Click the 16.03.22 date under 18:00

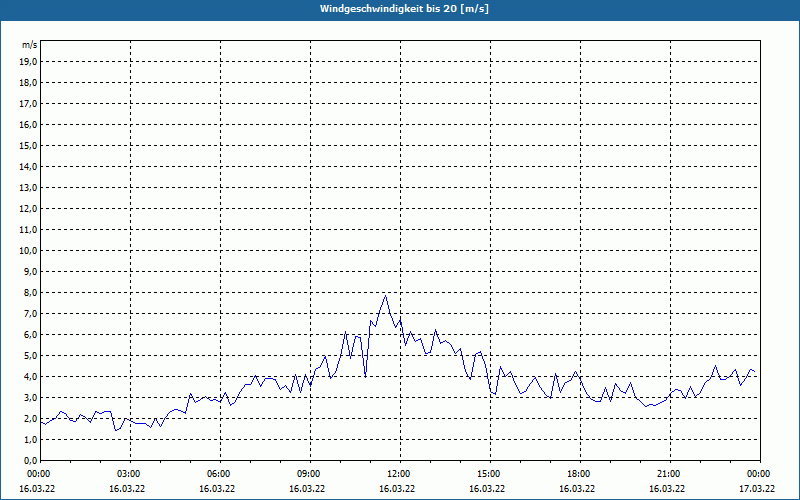(577, 488)
